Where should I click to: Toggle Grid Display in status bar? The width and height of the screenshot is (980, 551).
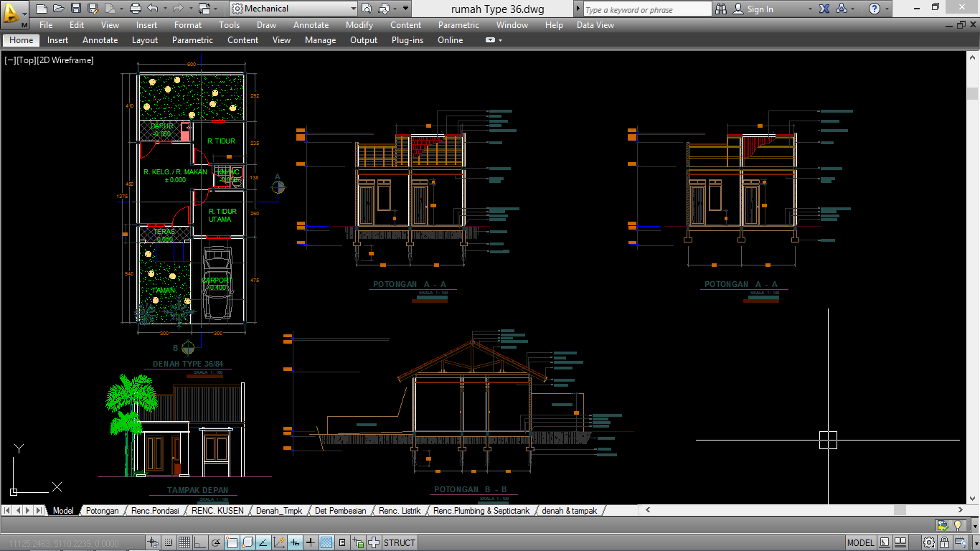[184, 543]
